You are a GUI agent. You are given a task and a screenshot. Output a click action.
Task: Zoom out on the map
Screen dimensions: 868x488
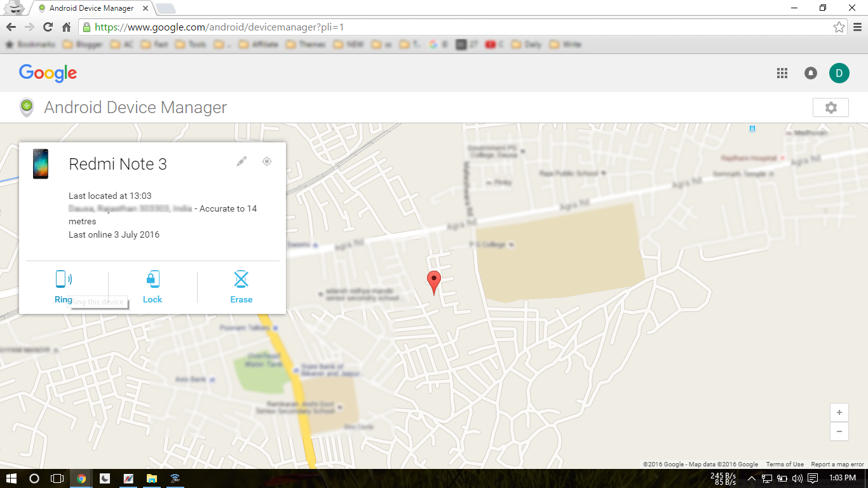pyautogui.click(x=839, y=431)
